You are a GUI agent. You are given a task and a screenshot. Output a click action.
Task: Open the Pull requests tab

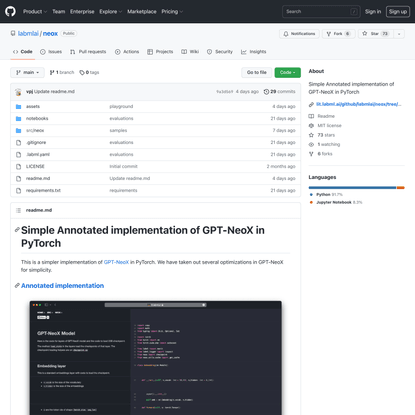point(88,52)
